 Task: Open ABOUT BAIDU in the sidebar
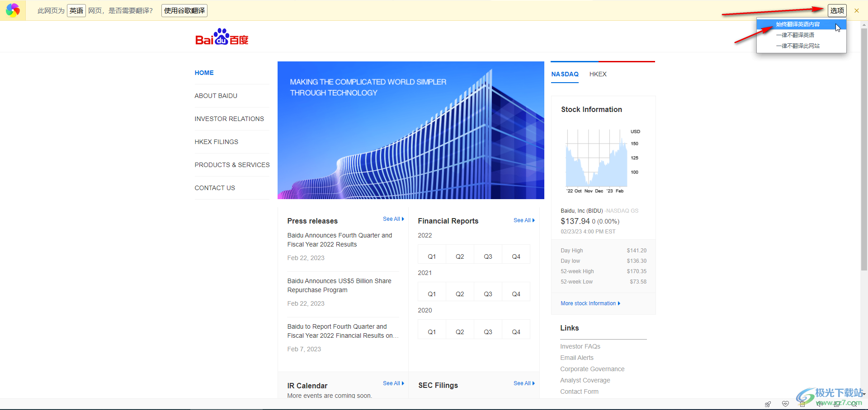(216, 96)
